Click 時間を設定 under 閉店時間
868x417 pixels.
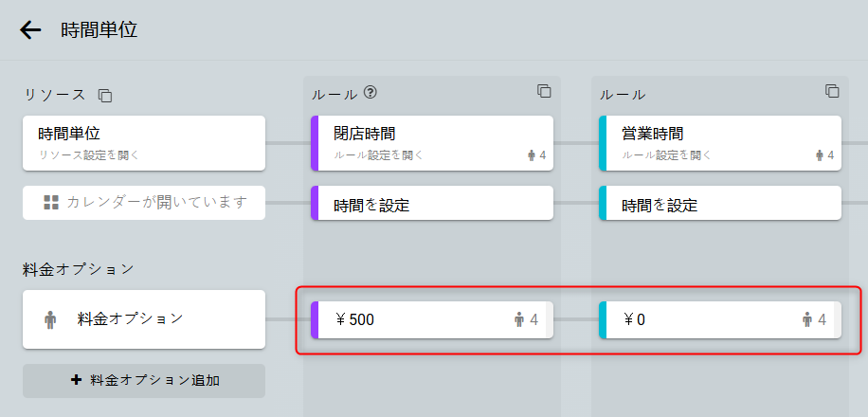(432, 204)
